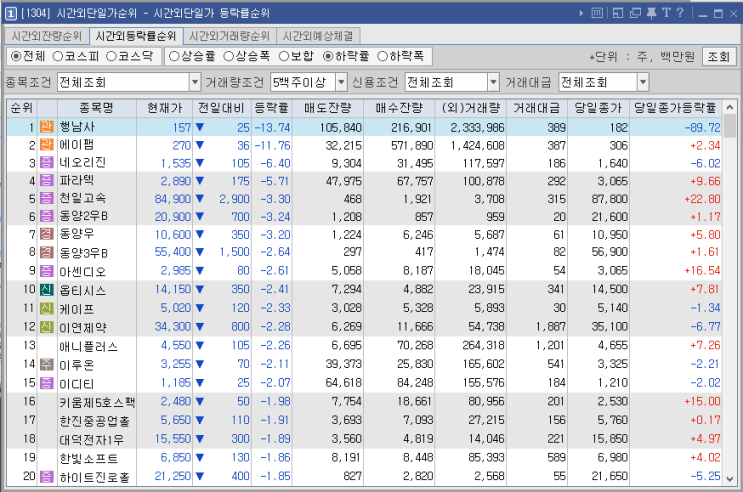Click the window layout icon in title bar
Image resolution: width=743 pixels, height=492 pixels.
(617, 13)
